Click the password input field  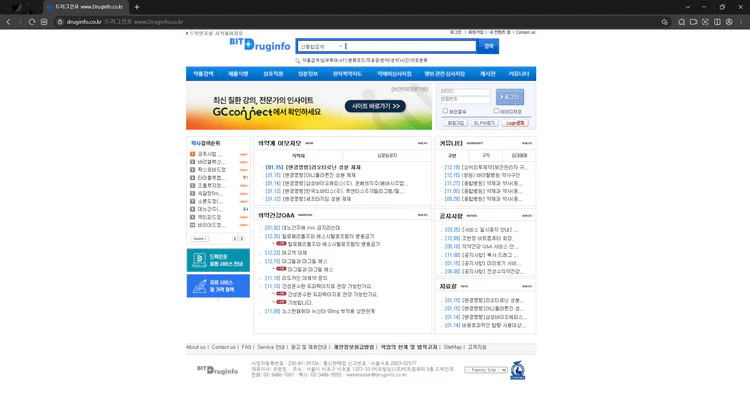(465, 99)
